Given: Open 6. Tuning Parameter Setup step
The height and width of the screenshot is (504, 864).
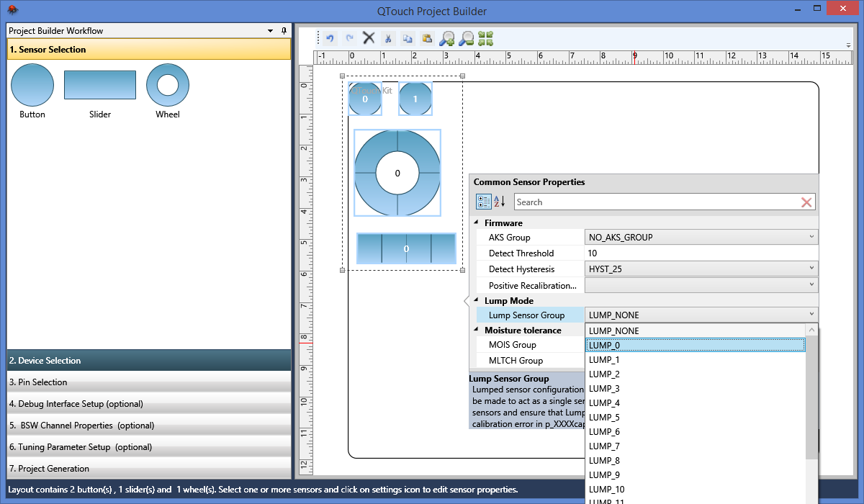Looking at the screenshot, I should [149, 446].
